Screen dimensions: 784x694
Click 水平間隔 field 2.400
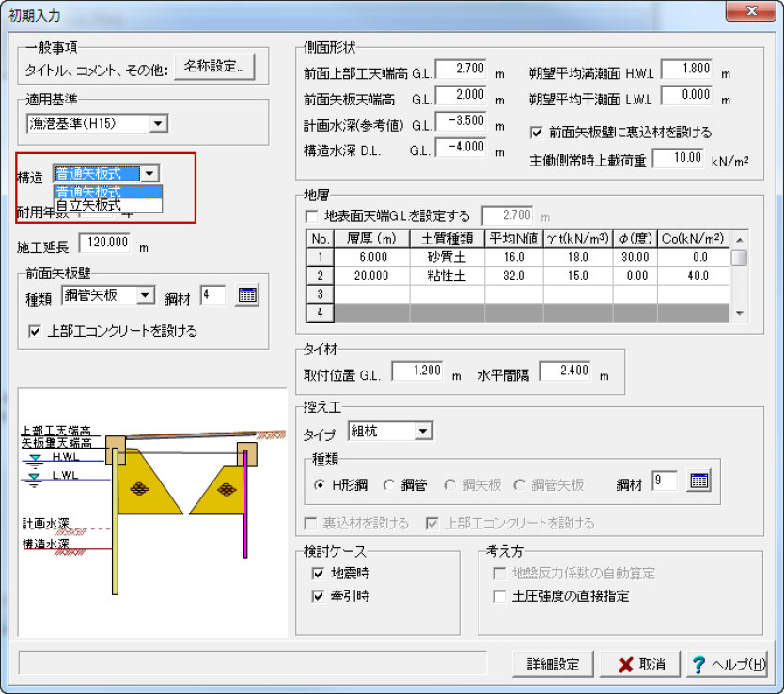pos(565,371)
